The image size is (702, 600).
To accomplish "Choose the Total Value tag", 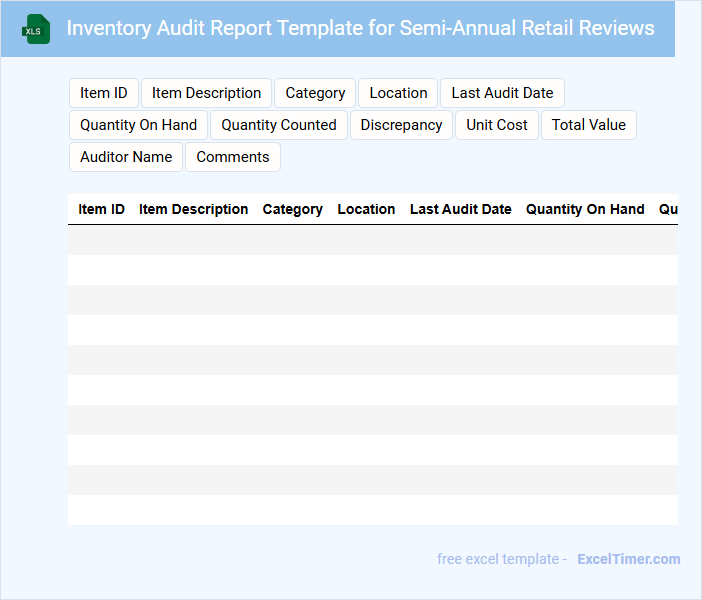I will 588,125.
